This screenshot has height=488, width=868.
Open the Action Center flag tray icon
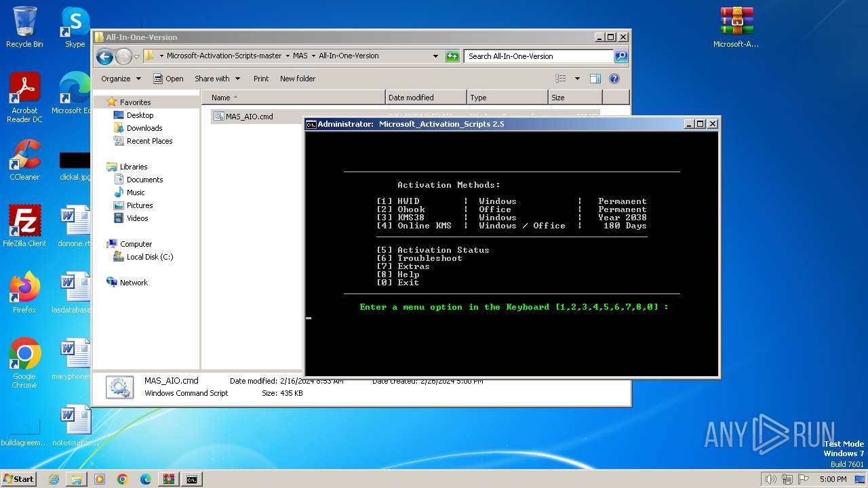click(804, 479)
